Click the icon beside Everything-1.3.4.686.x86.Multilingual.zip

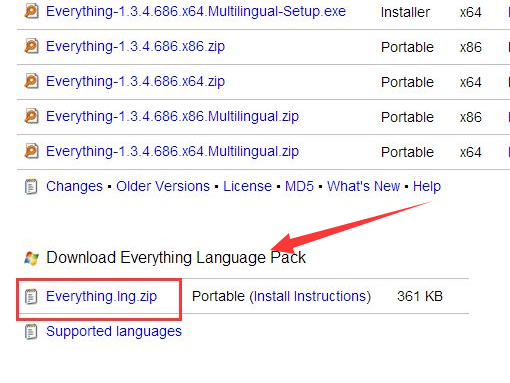pos(32,116)
